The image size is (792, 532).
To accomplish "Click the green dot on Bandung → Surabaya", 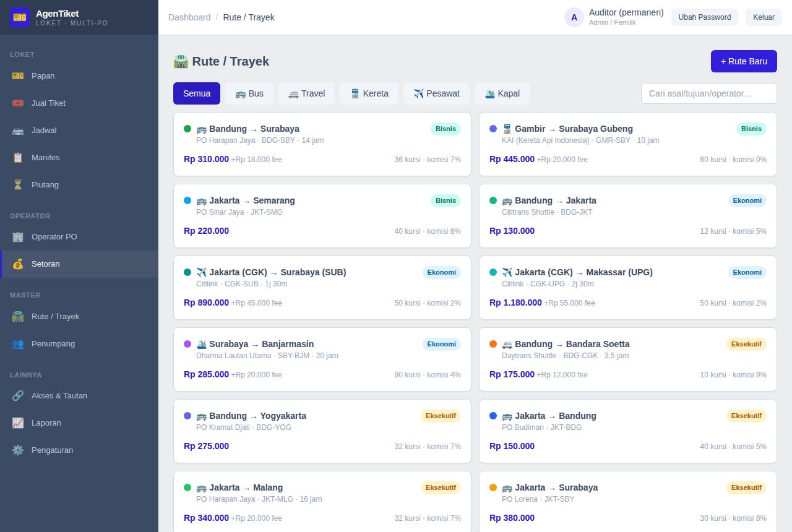I will coord(187,129).
